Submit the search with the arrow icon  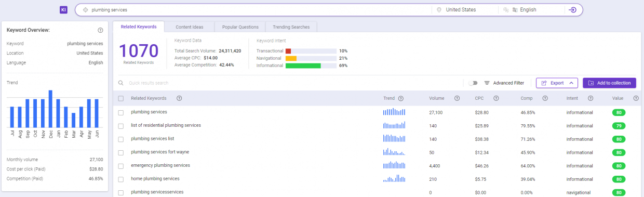tap(573, 10)
